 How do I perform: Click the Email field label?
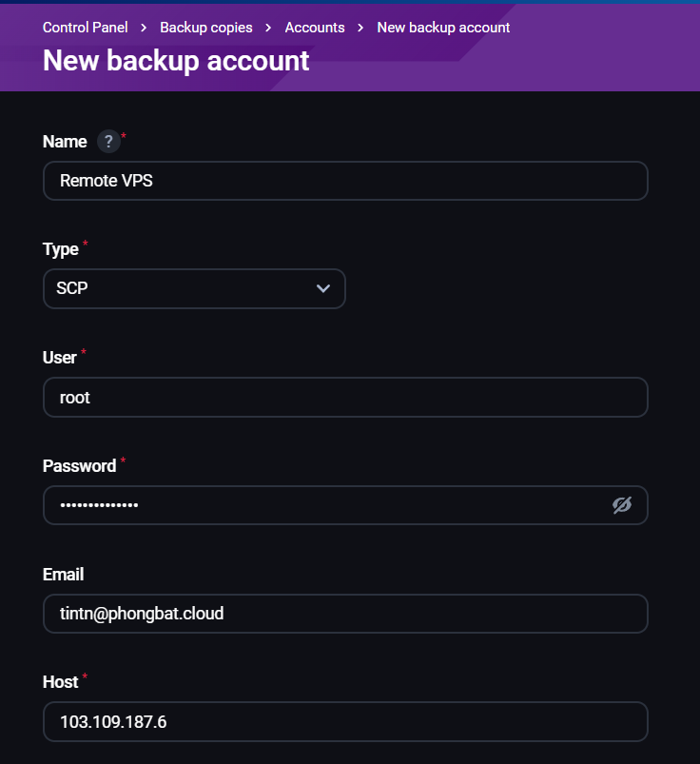64,575
